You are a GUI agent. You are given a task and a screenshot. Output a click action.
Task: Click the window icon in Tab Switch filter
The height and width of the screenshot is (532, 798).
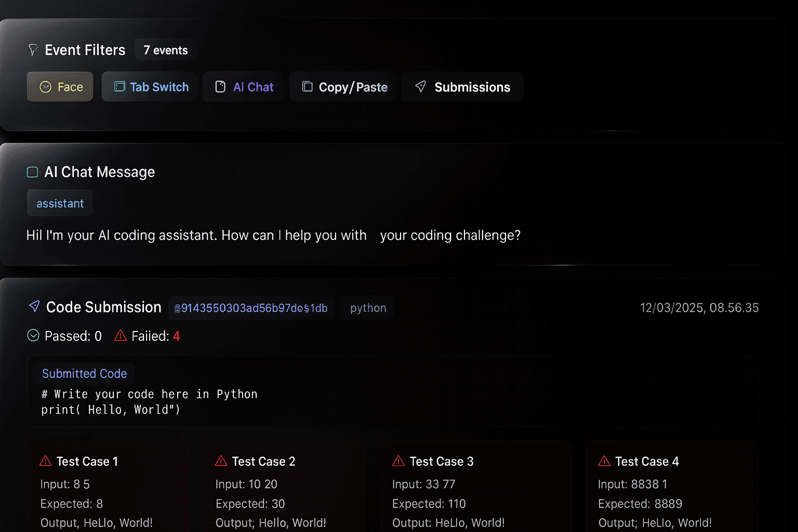tap(119, 87)
